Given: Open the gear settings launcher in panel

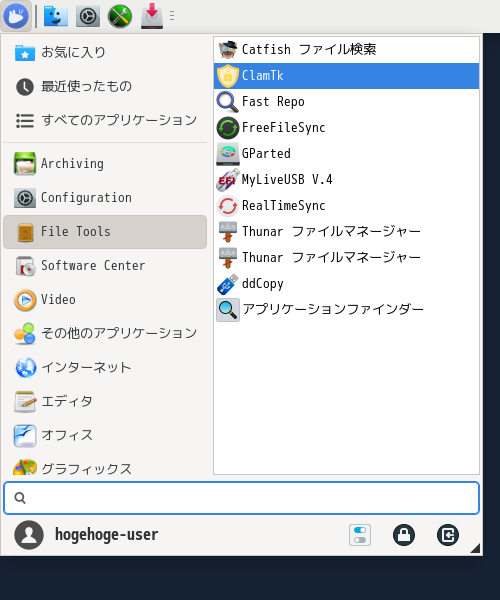Looking at the screenshot, I should pos(88,16).
